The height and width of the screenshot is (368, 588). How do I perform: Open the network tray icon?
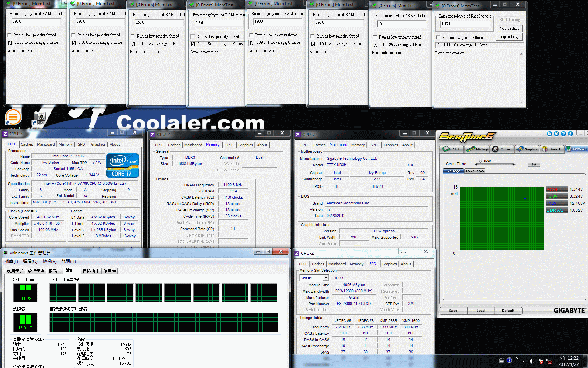tap(549, 361)
